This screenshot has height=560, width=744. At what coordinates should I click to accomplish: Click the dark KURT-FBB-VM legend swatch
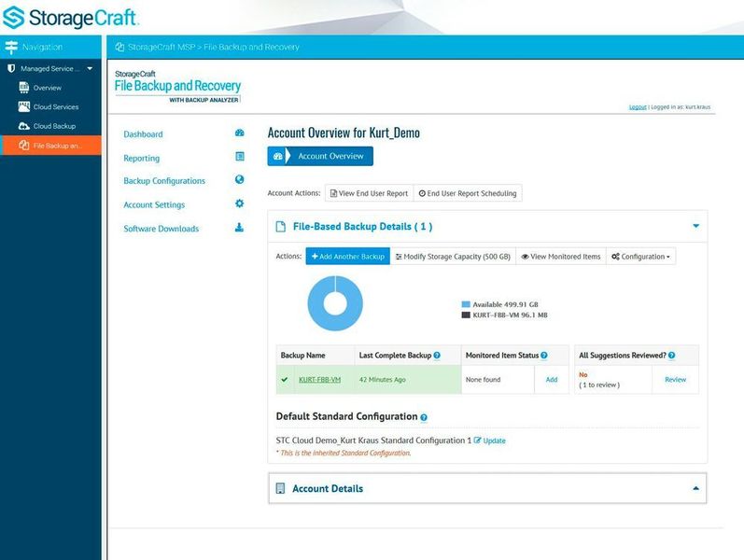(466, 315)
